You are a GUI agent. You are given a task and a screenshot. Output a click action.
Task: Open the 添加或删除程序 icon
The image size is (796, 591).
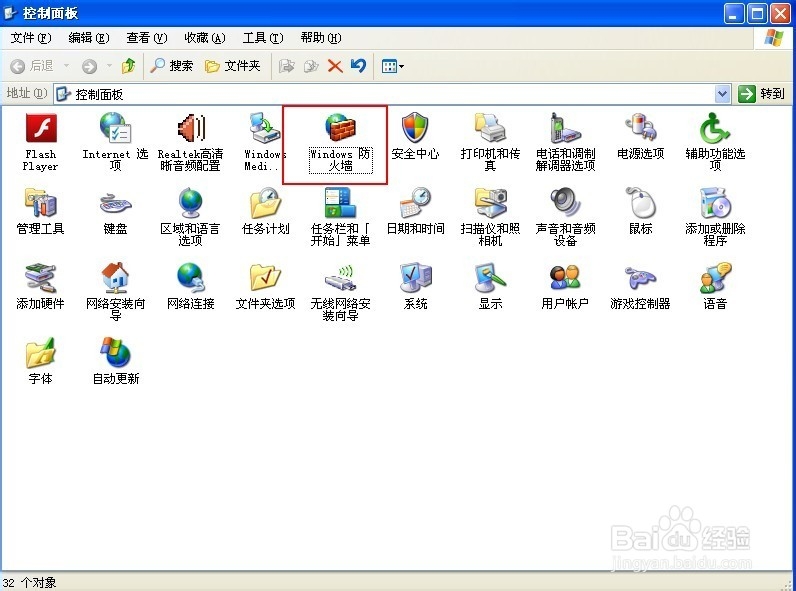click(715, 203)
